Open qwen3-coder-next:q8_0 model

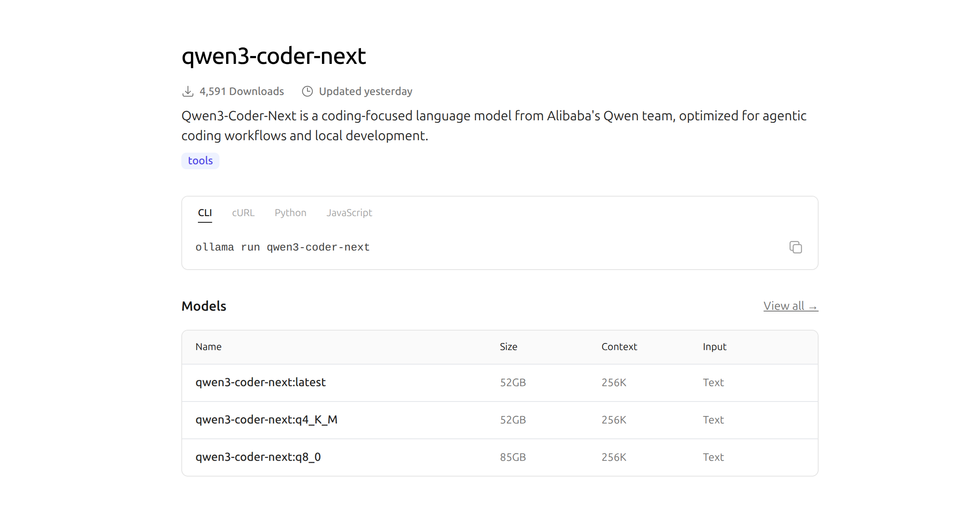pyautogui.click(x=258, y=457)
